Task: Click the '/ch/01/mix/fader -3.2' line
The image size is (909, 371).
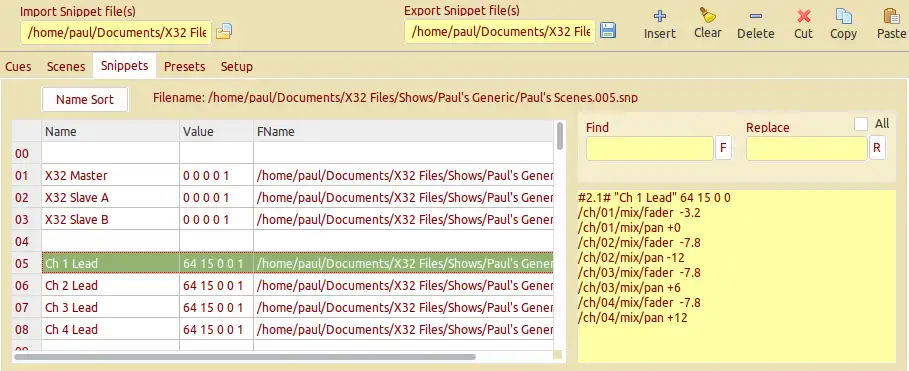Action: click(x=639, y=213)
